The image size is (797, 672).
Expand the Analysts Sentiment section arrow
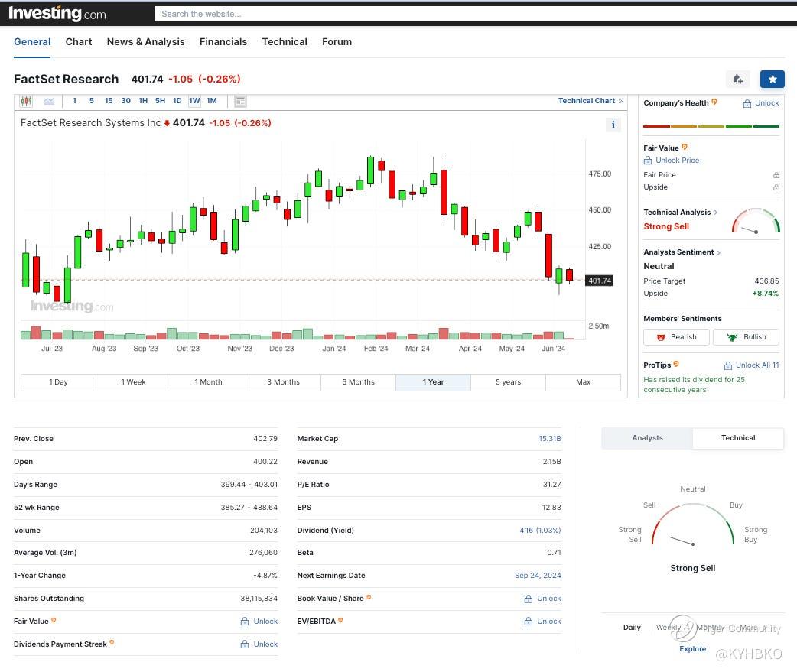719,252
